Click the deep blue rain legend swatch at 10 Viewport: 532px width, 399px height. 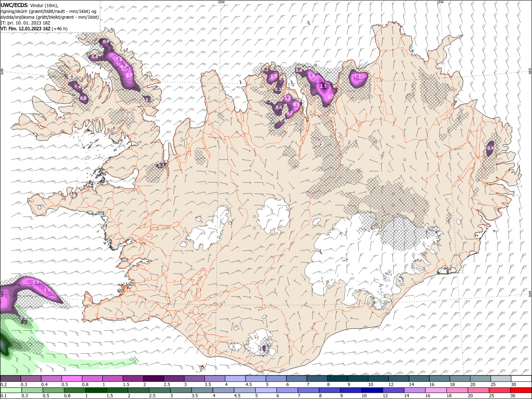372,390
